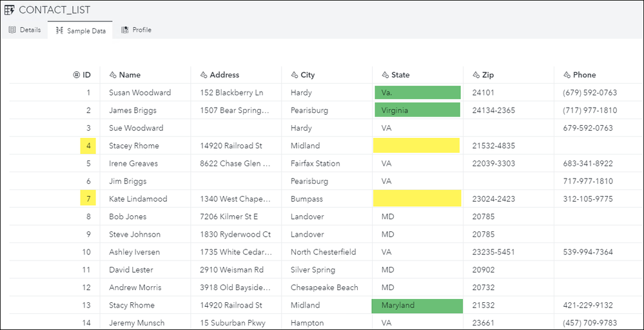
Task: Click the empty yellow State cell for Stacey Rhome
Action: [417, 146]
